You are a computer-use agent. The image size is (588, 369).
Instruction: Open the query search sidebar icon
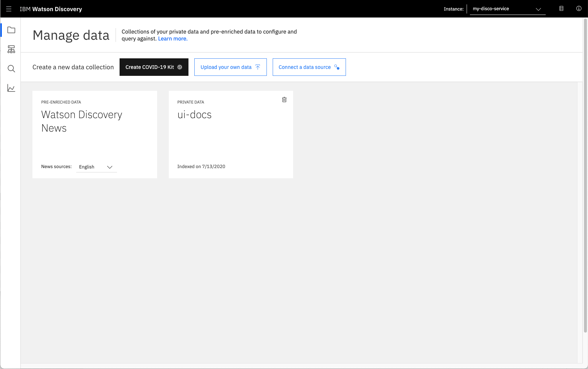pos(11,69)
